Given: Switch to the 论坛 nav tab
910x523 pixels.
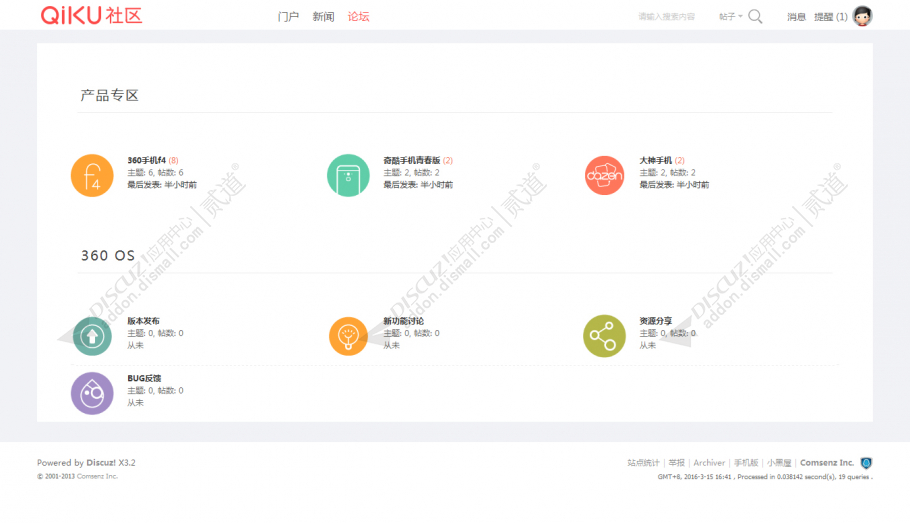Looking at the screenshot, I should [x=358, y=17].
